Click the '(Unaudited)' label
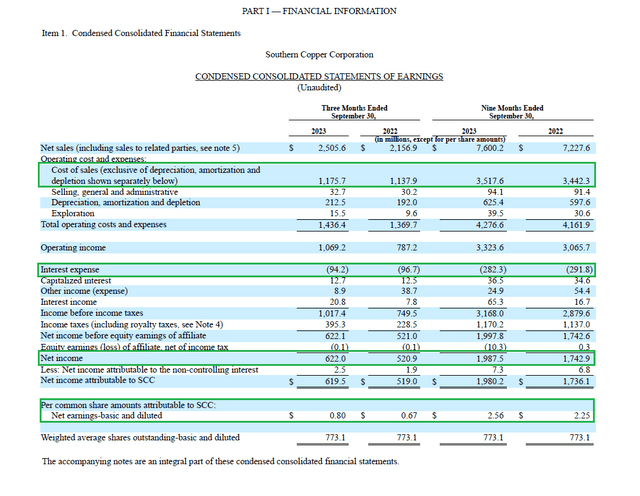This screenshot has width=640, height=496. [319, 87]
